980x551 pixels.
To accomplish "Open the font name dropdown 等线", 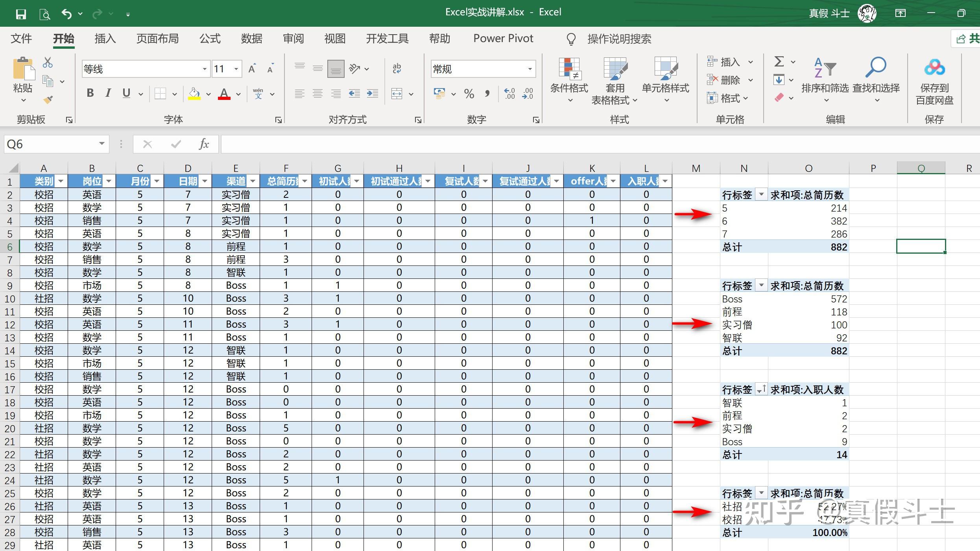I will tap(205, 69).
